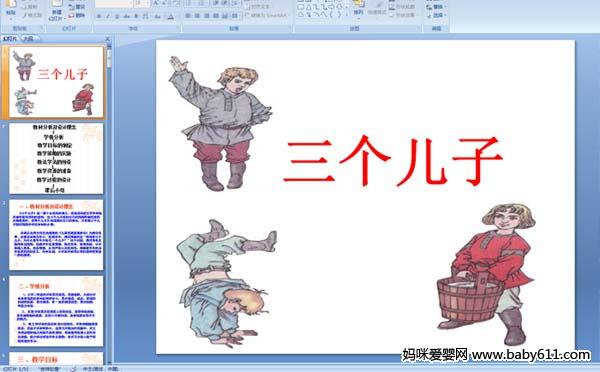Open the Select (选择) dropdown

tap(437, 15)
